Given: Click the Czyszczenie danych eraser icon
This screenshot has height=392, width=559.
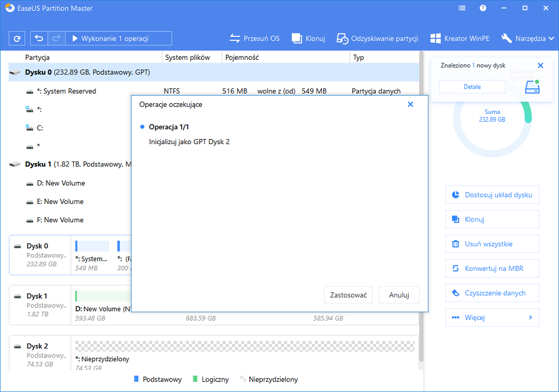Looking at the screenshot, I should click(456, 293).
